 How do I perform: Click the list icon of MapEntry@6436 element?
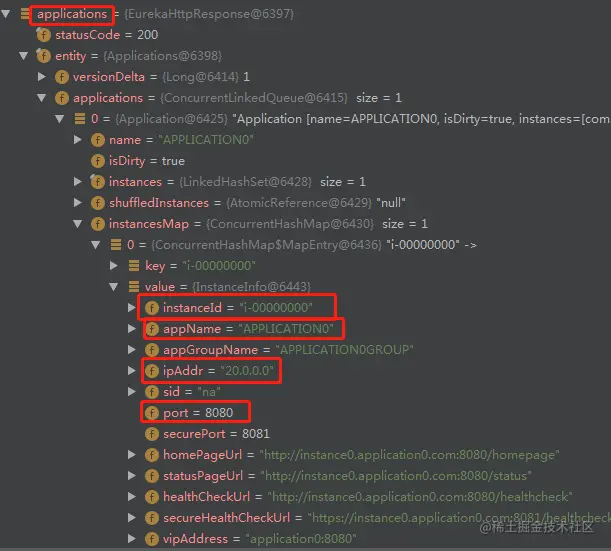[116, 245]
